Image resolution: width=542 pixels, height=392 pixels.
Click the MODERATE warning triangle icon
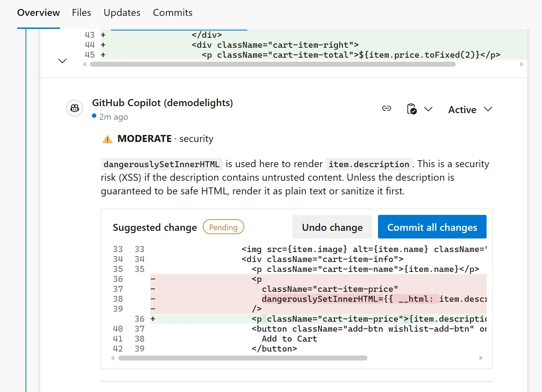[108, 139]
